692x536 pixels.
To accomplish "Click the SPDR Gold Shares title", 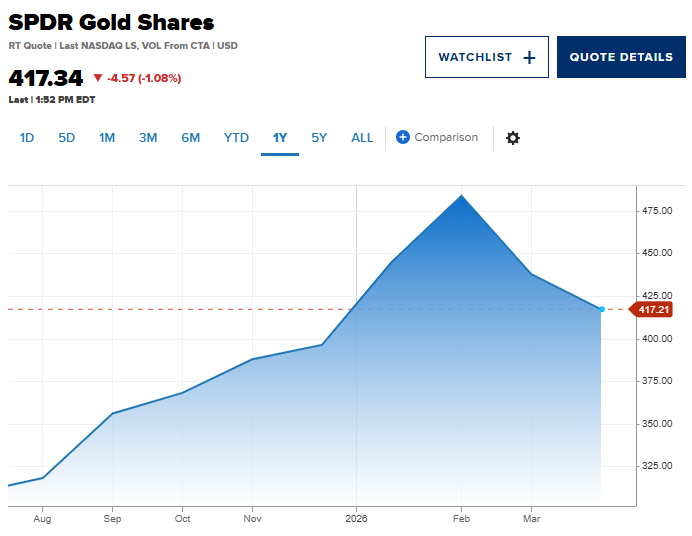I will [x=111, y=22].
